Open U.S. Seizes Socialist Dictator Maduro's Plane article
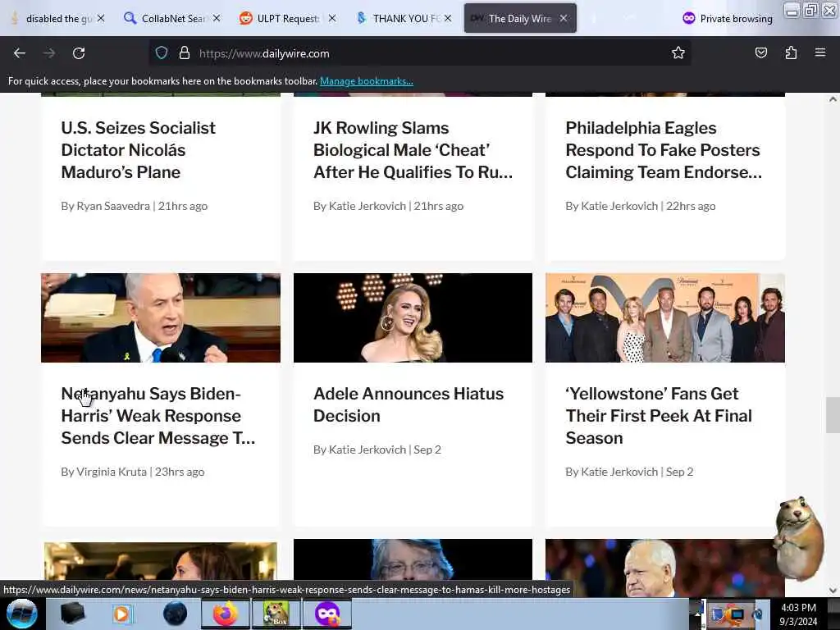Image resolution: width=840 pixels, height=630 pixels. coord(138,150)
